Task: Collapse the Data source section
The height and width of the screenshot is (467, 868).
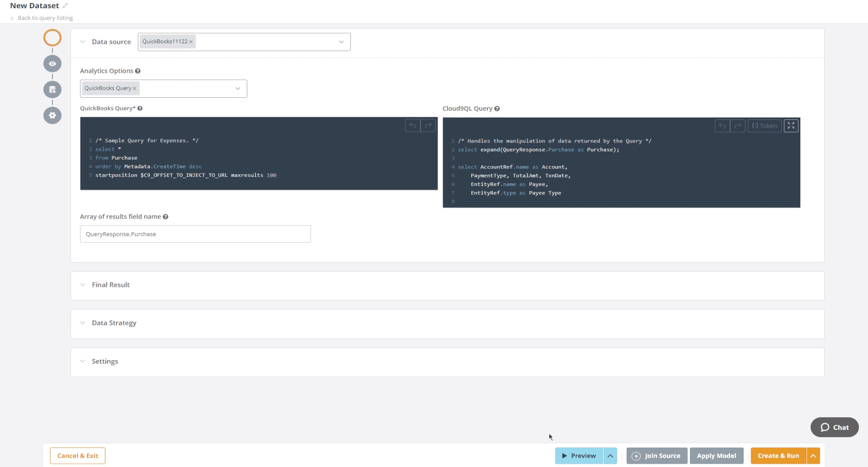Action: coord(83,41)
